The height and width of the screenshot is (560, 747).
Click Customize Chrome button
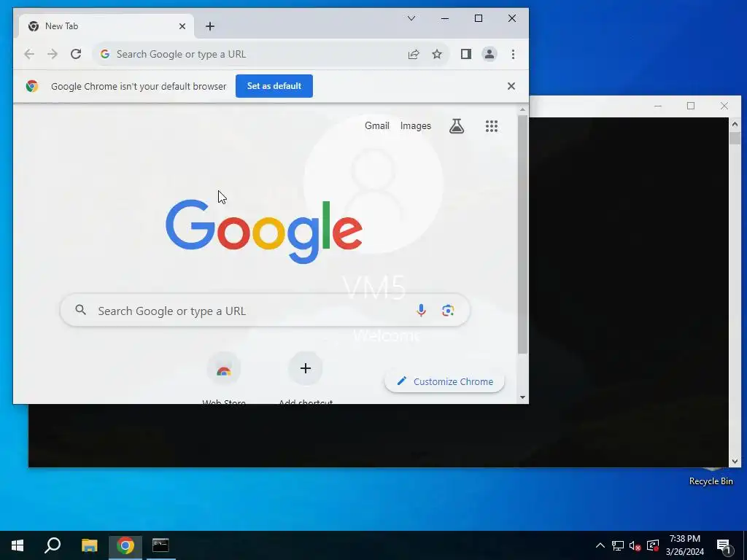(x=444, y=381)
